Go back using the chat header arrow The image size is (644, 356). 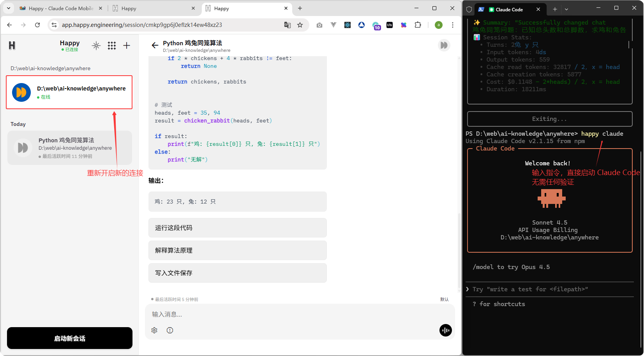[155, 46]
